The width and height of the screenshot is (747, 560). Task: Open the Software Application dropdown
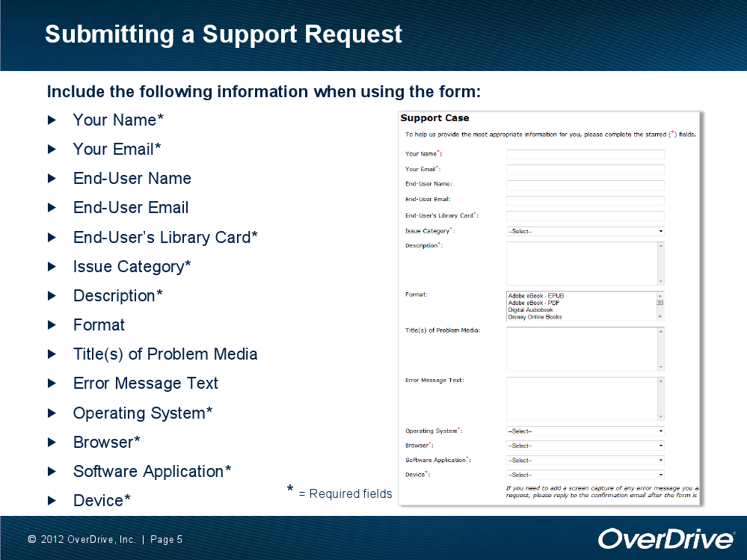point(585,461)
